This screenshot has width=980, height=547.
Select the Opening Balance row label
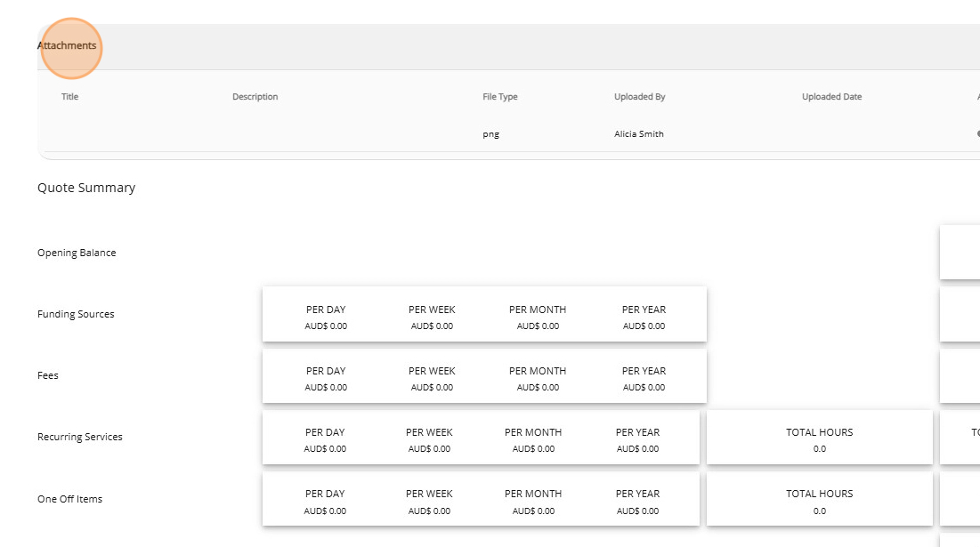coord(77,253)
